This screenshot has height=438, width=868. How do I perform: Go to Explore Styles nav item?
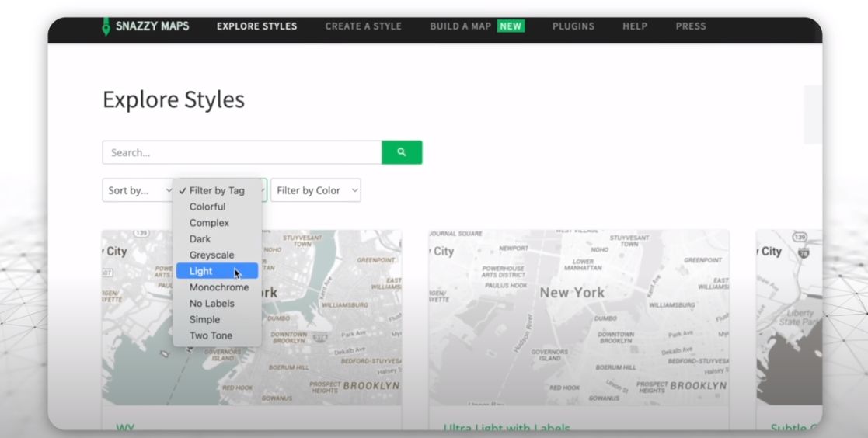(256, 26)
